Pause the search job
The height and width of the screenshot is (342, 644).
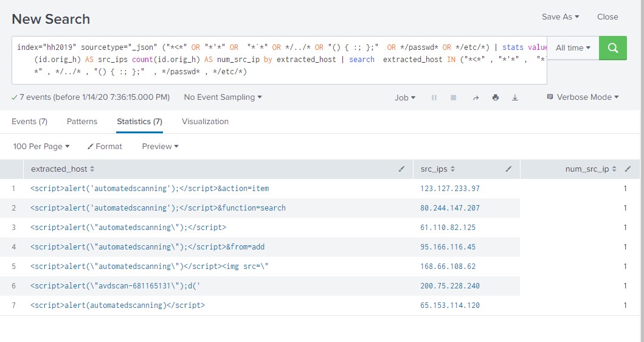tap(434, 97)
